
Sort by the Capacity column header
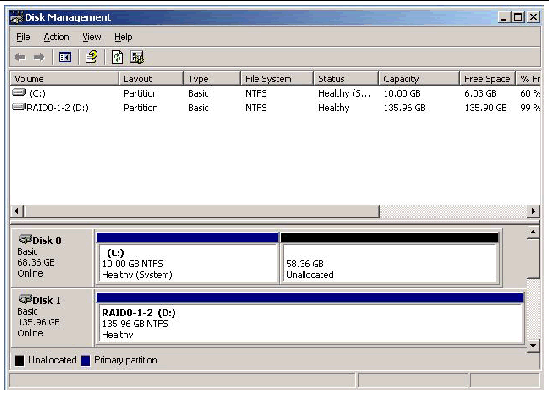tap(419, 79)
